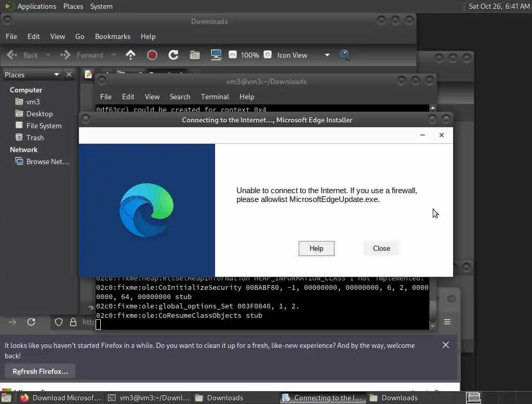Image resolution: width=532 pixels, height=404 pixels.
Task: Reload the Downloads folder view
Action: pyautogui.click(x=174, y=55)
